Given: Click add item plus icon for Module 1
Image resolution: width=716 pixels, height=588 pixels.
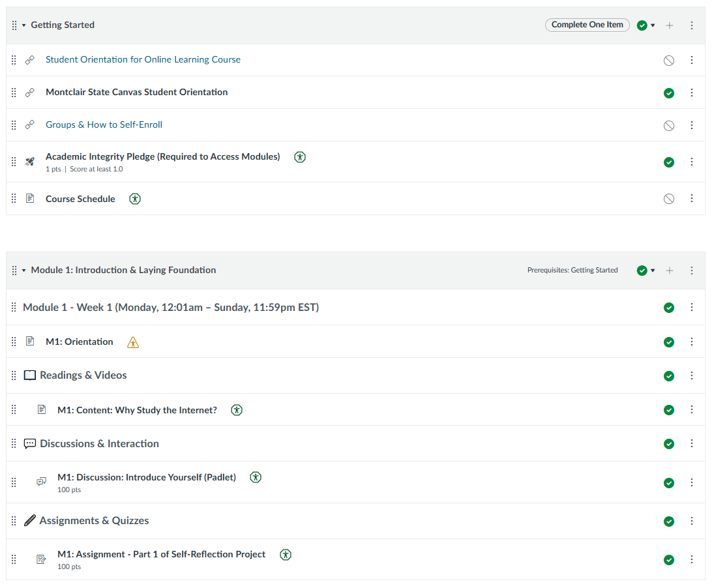Looking at the screenshot, I should pos(669,271).
